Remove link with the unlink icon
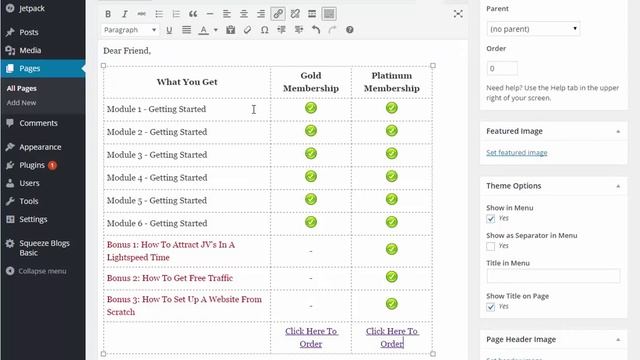The width and height of the screenshot is (640, 360). (x=295, y=14)
